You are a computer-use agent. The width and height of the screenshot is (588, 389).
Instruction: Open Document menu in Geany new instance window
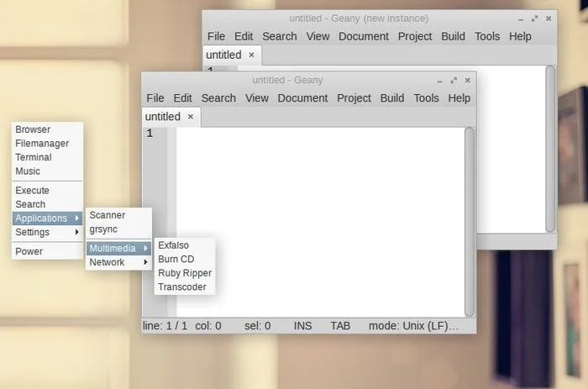(x=364, y=36)
